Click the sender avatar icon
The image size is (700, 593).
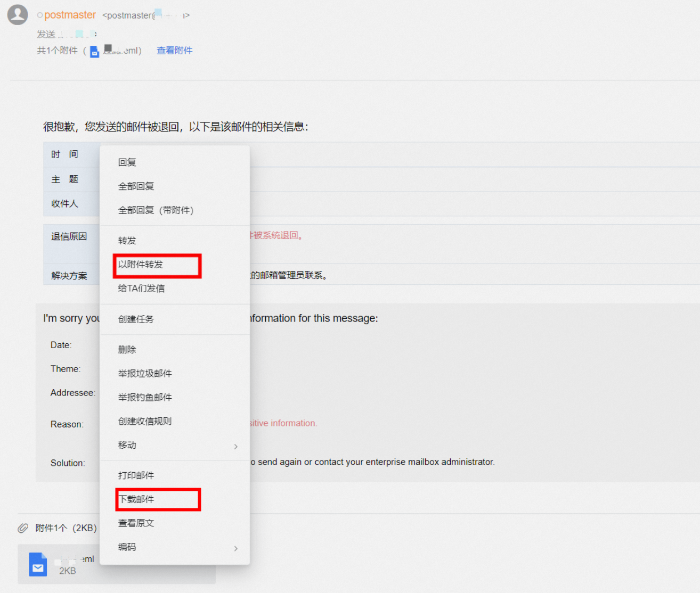click(x=18, y=15)
